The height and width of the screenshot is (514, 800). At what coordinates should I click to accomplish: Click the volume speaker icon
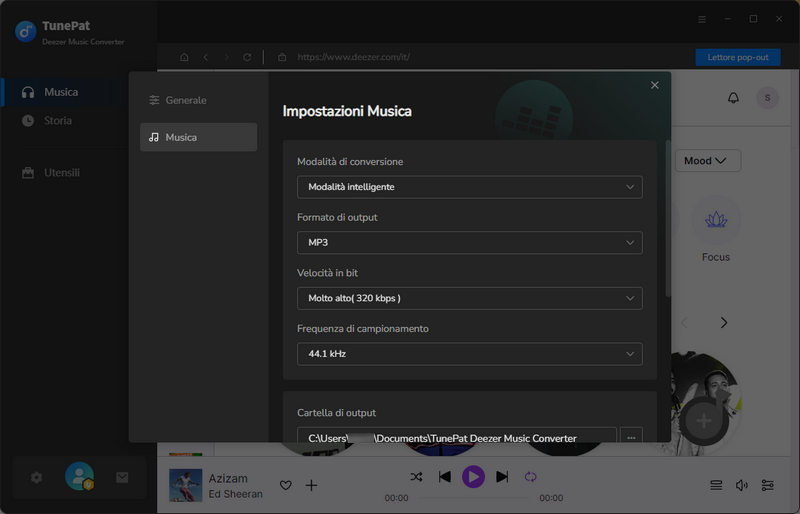(741, 485)
